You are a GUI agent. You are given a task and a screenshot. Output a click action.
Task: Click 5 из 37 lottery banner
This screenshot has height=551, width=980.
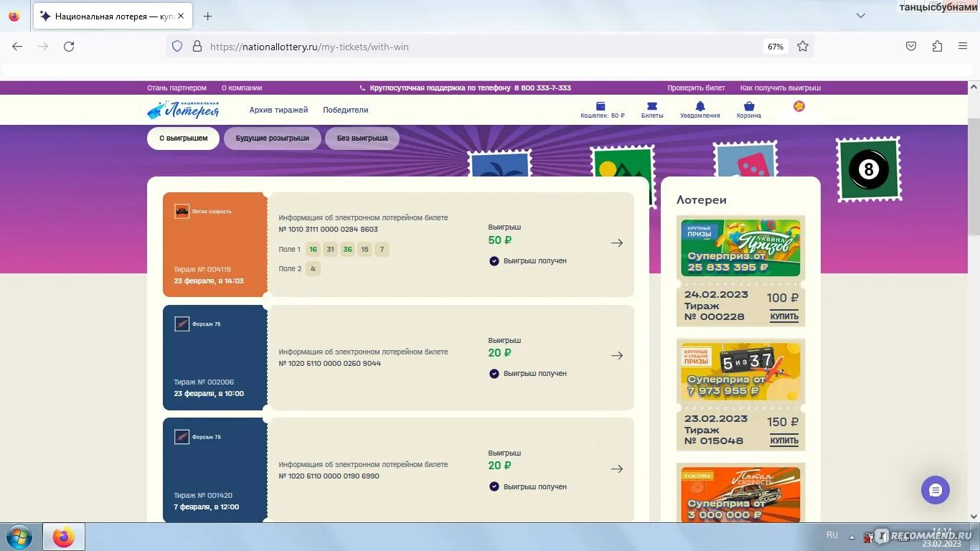click(x=740, y=372)
